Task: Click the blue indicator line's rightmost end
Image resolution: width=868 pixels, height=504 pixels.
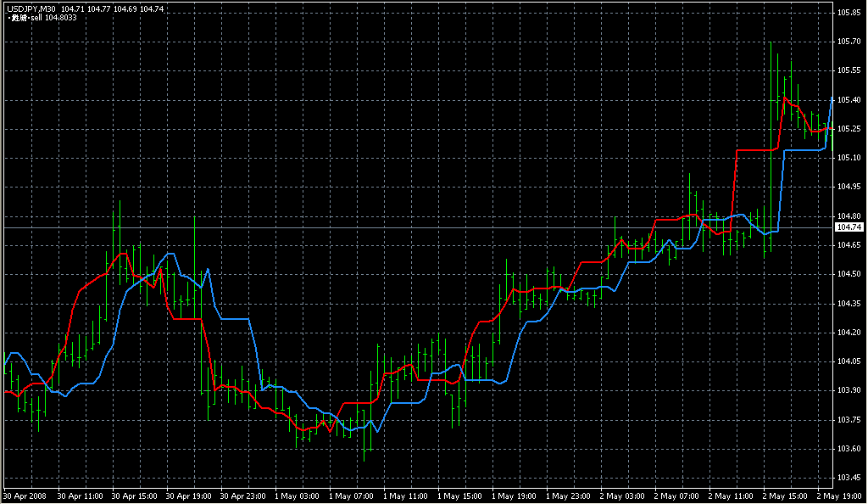Action: [x=832, y=100]
